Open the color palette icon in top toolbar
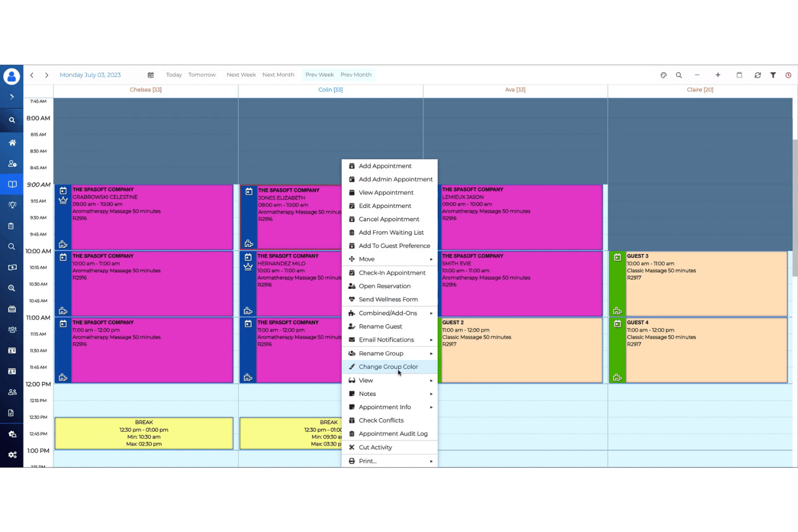Viewport: 798px width, 532px height. pos(664,75)
